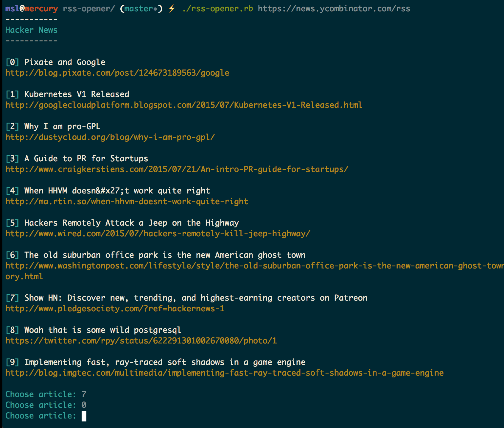504x428 pixels.
Task: Click the '[0]' article index
Action: 12,62
